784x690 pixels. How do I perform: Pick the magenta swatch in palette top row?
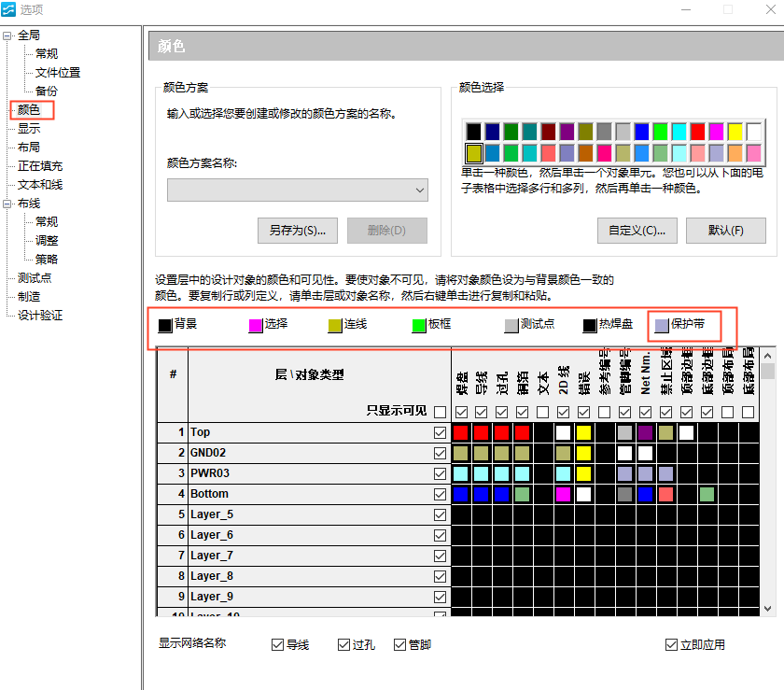tap(716, 132)
